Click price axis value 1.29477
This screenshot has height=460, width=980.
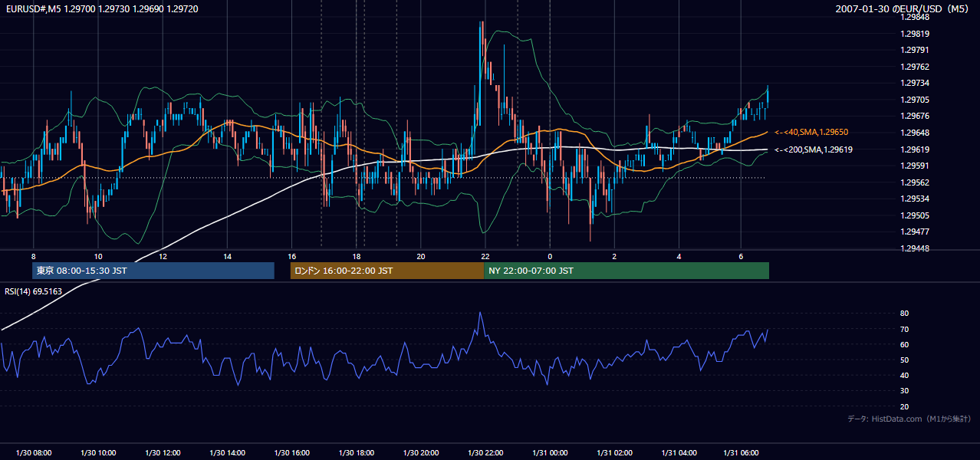pyautogui.click(x=915, y=232)
